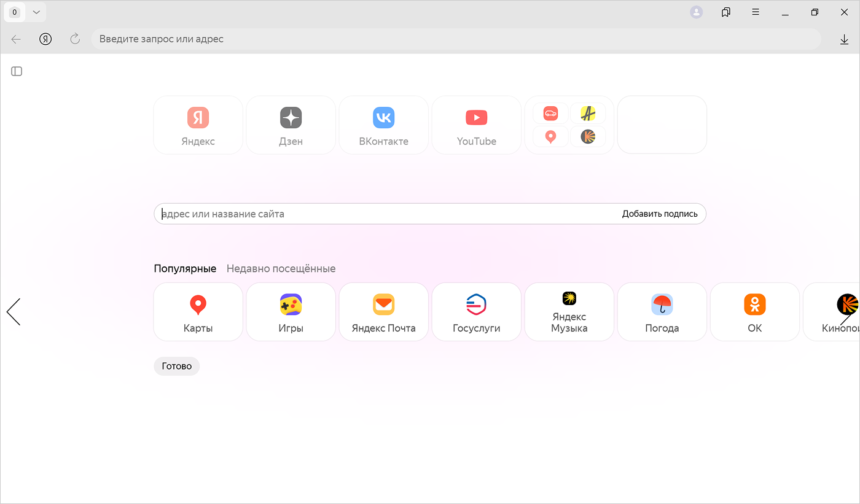The image size is (860, 504).
Task: Click the left arrow navigation chevron
Action: point(14,312)
